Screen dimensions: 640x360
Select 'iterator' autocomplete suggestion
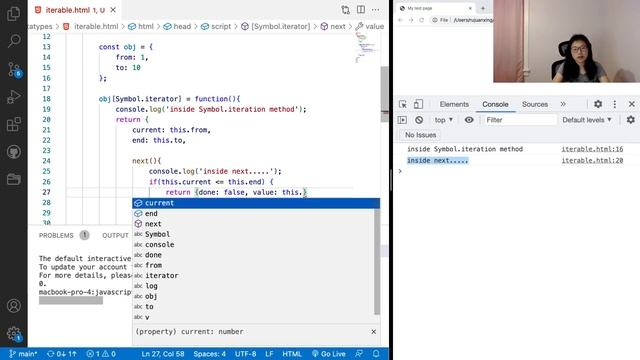(253, 276)
